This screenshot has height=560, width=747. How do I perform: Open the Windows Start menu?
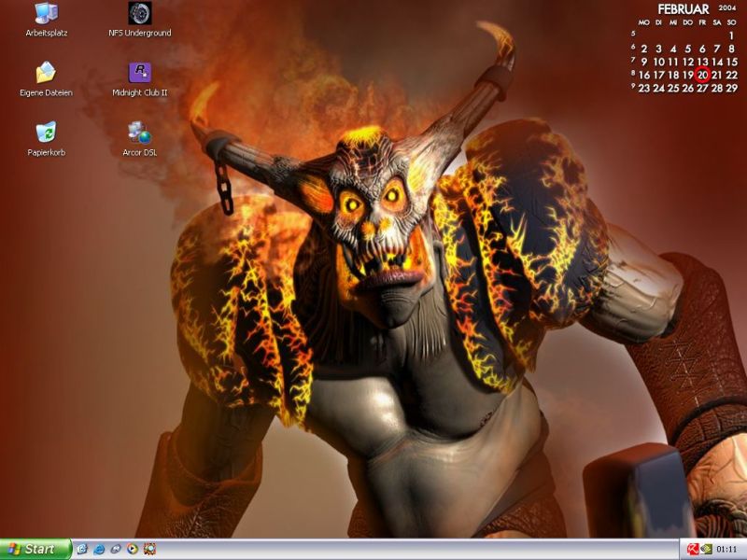[x=35, y=550]
